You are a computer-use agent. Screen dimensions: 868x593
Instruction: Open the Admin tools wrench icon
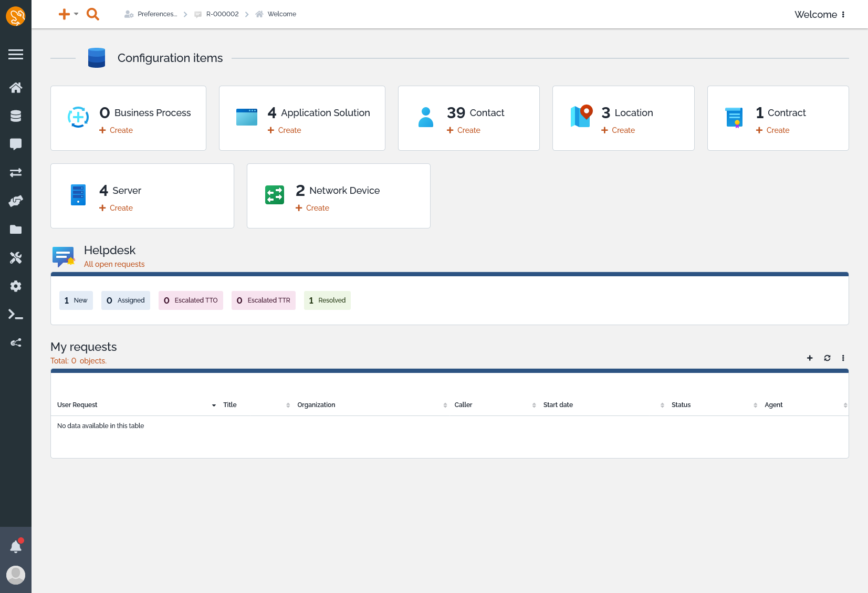[x=16, y=257]
